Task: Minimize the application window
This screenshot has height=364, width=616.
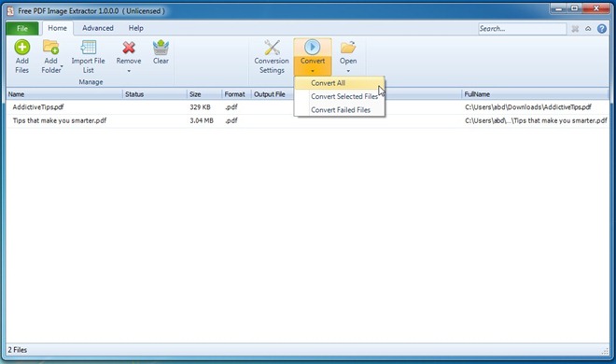Action: [558, 8]
